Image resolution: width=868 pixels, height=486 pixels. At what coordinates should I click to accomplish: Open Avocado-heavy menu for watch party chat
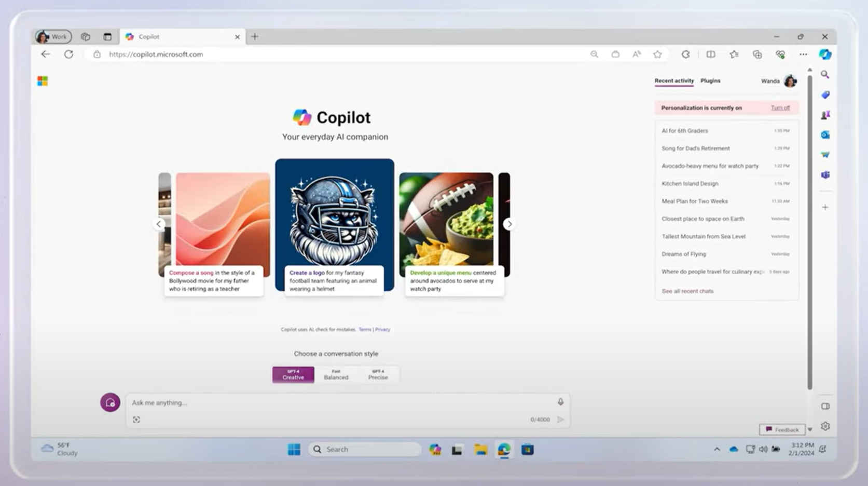pyautogui.click(x=726, y=166)
